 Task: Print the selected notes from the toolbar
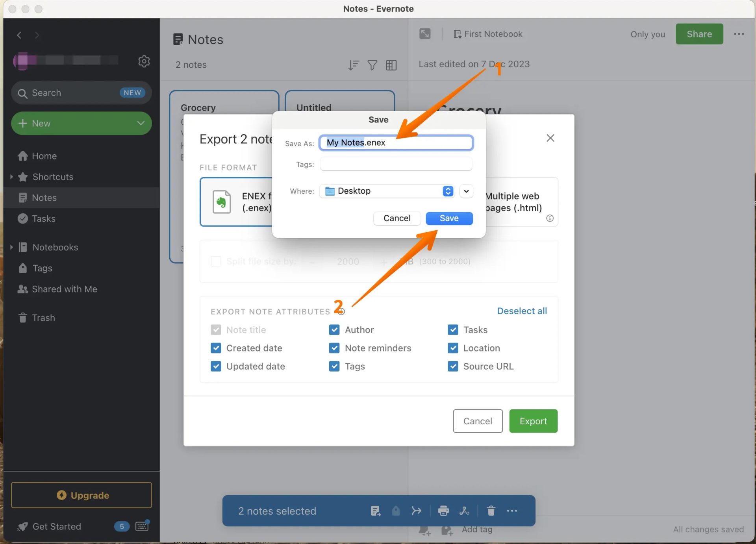tap(443, 511)
